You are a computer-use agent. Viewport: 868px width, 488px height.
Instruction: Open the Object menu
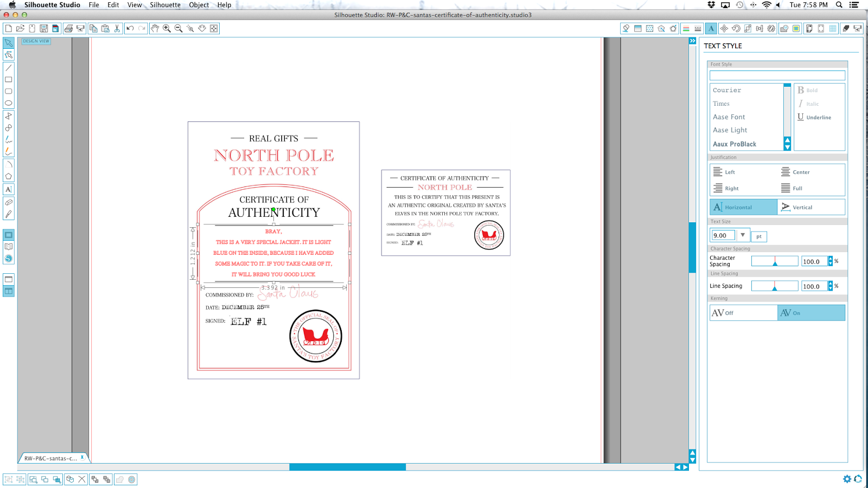[199, 5]
